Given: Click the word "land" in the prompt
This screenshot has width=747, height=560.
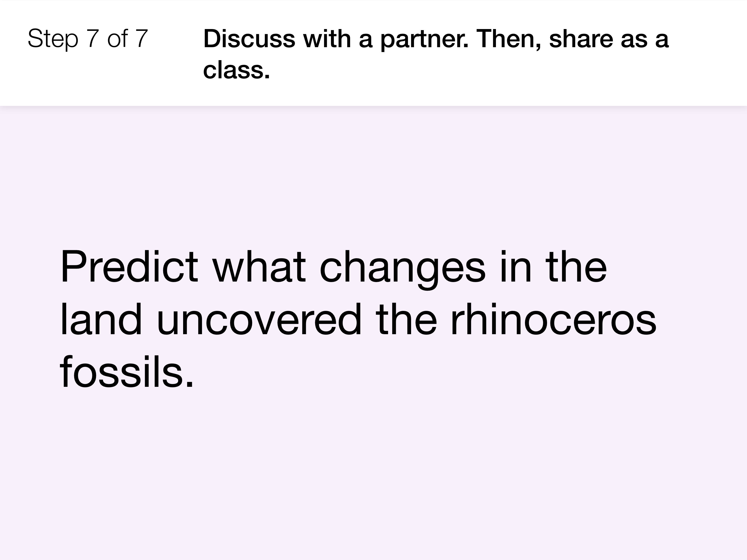Looking at the screenshot, I should click(101, 319).
